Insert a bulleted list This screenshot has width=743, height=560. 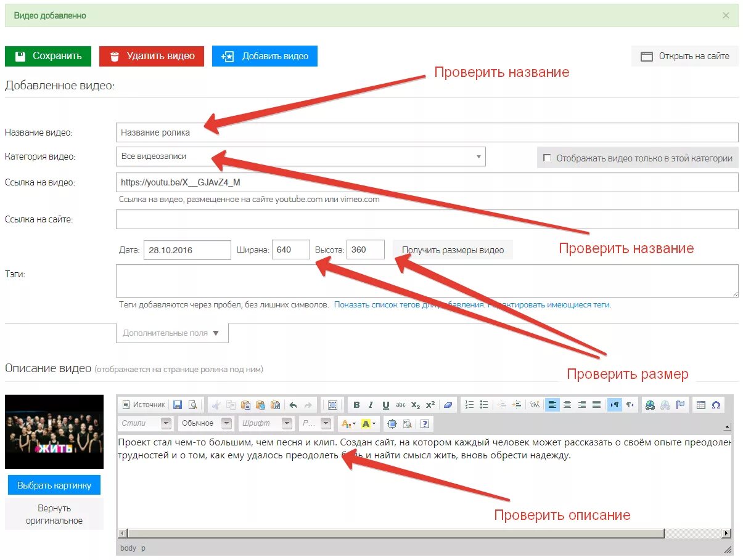(x=484, y=405)
